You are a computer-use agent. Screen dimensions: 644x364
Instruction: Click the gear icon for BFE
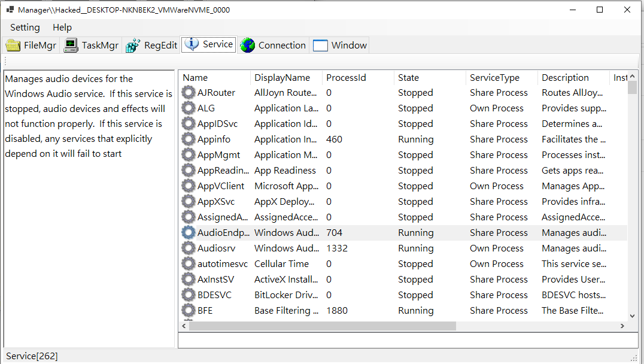[x=189, y=311]
